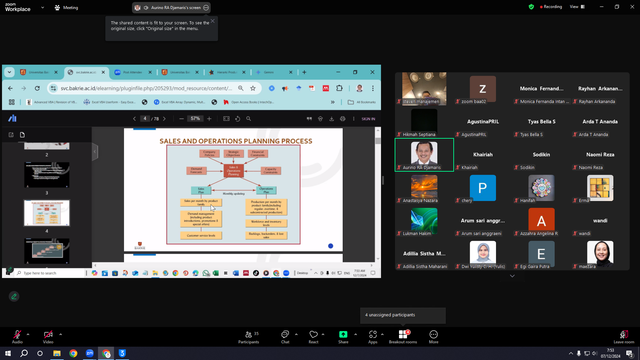This screenshot has height=360, width=640.
Task: Click the 4 unassigned participants notice
Action: 403,315
